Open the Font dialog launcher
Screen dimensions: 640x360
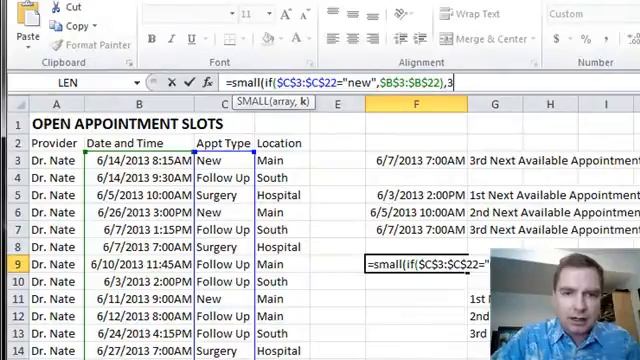click(x=310, y=63)
